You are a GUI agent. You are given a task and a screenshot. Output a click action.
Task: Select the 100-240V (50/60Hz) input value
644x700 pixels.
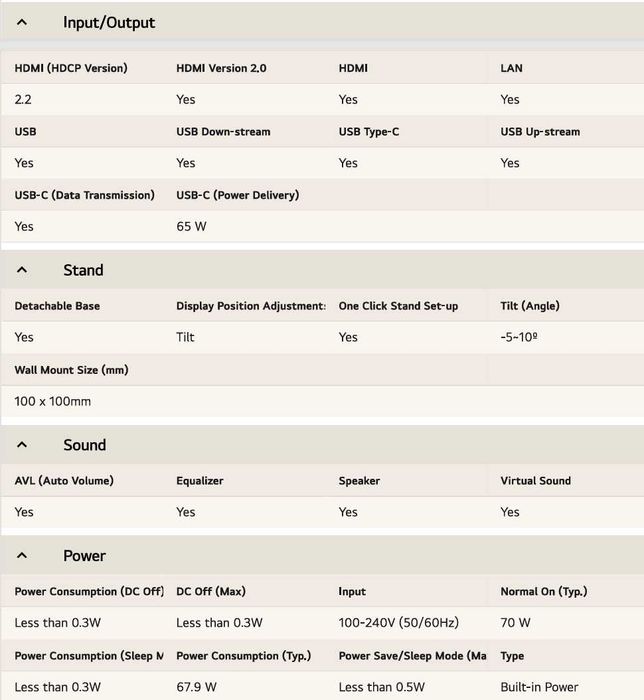398,622
